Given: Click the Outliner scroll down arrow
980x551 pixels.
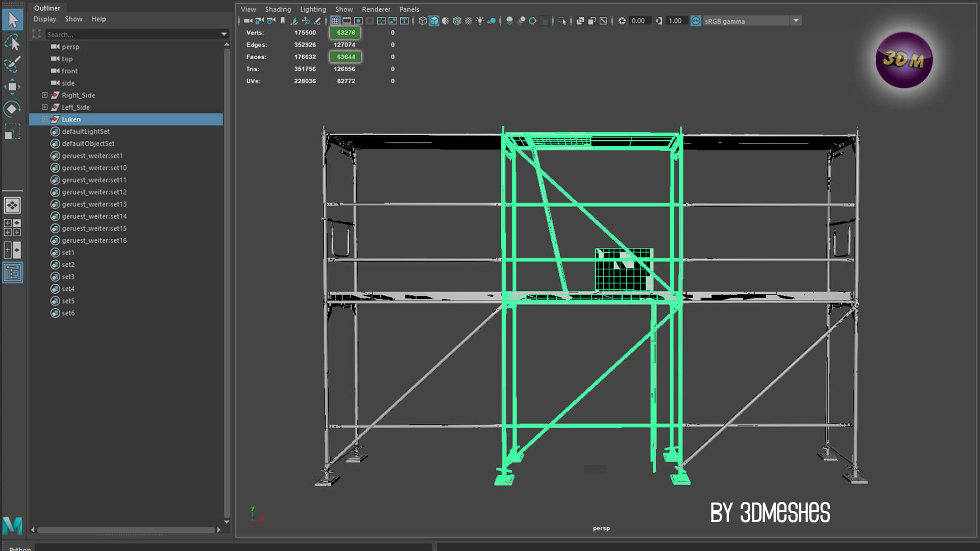Looking at the screenshot, I should 227,522.
